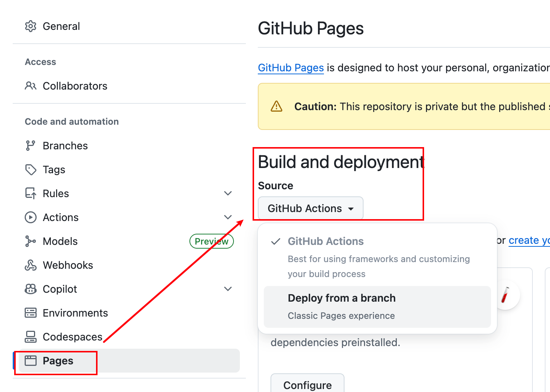Expand the Copilot submenu chevron
The height and width of the screenshot is (392, 550).
pyautogui.click(x=228, y=289)
